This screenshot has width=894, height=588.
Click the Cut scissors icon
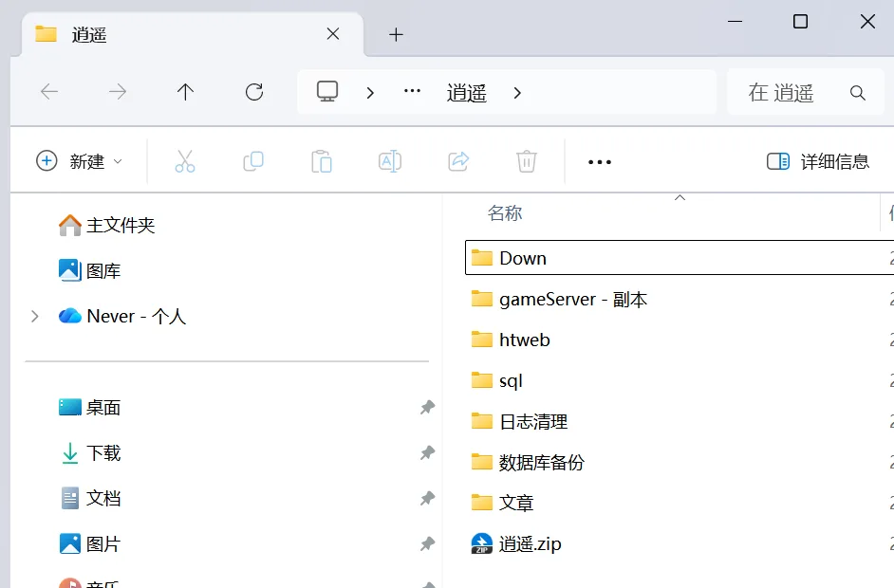185,161
